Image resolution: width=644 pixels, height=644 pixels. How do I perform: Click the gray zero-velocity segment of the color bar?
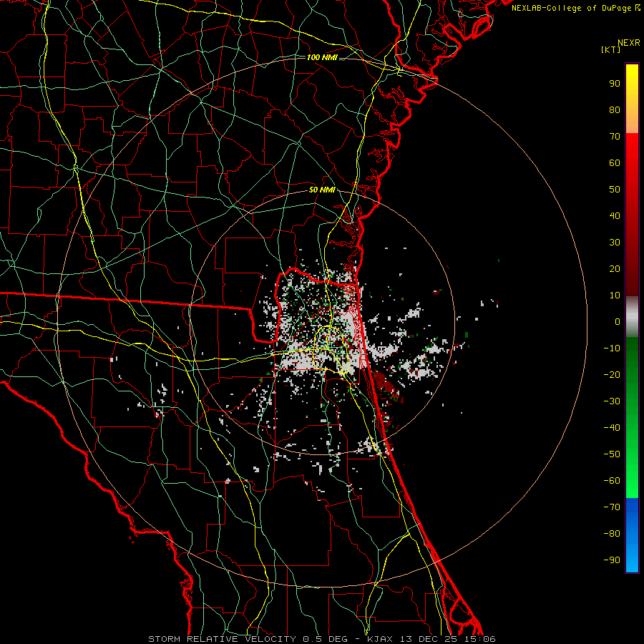(x=632, y=317)
